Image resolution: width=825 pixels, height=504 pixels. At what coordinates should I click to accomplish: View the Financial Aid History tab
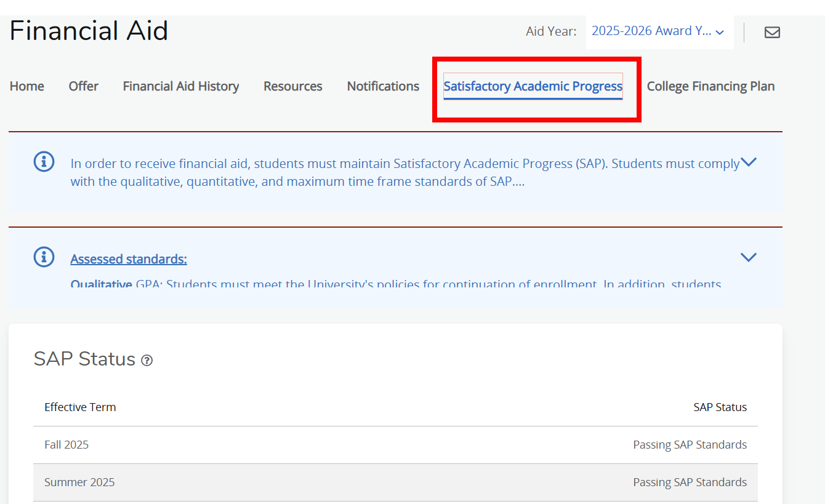[x=180, y=86]
